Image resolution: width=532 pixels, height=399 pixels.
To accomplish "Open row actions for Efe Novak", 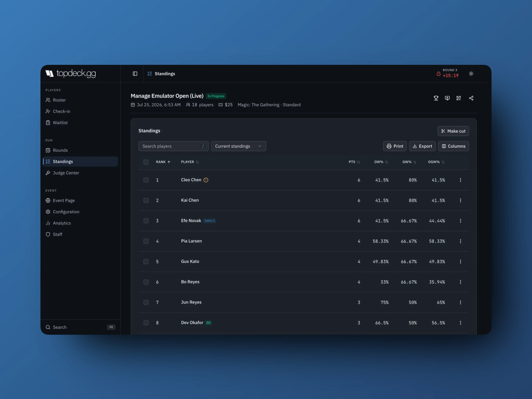I will pyautogui.click(x=460, y=221).
